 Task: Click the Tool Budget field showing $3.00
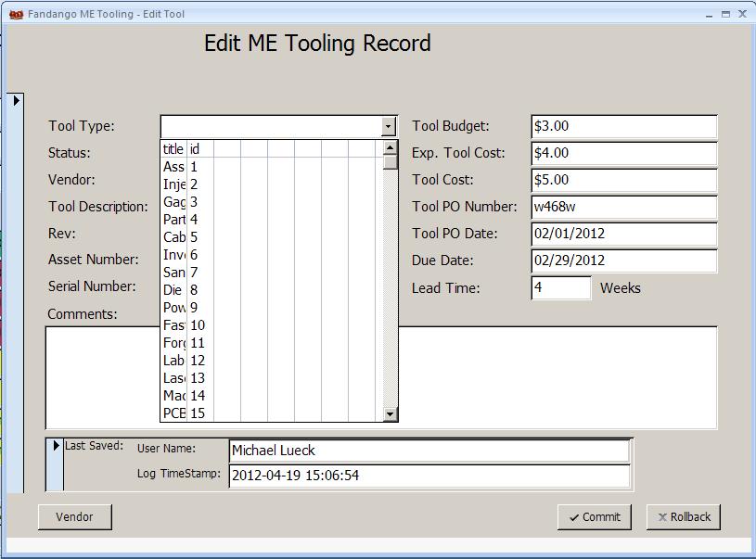(x=624, y=127)
